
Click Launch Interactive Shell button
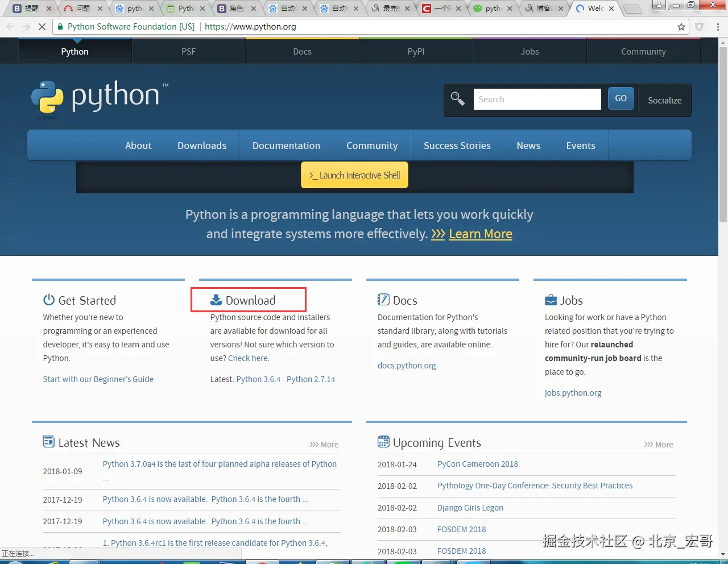tap(354, 175)
